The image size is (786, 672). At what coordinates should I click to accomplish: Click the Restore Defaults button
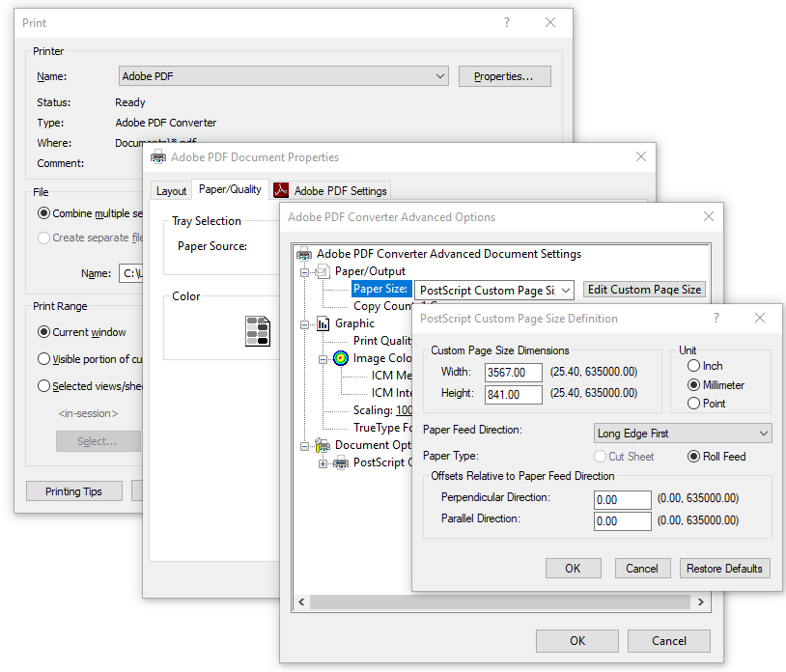tap(724, 569)
